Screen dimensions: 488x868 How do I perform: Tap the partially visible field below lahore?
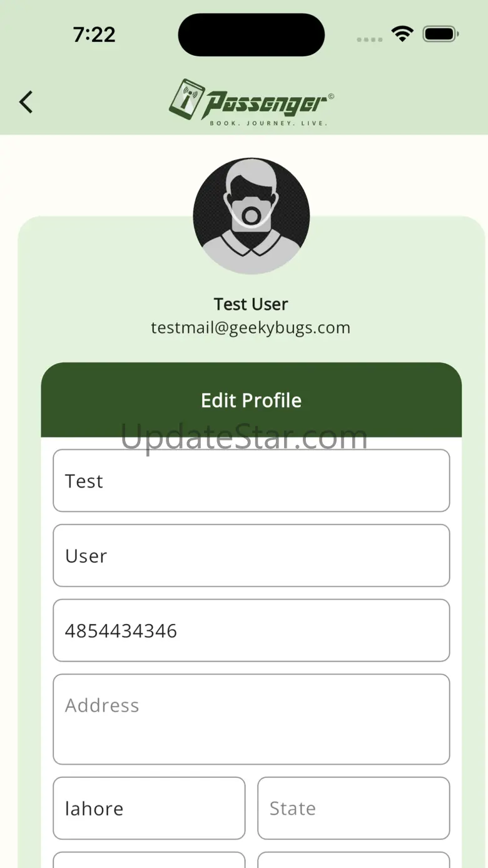[x=149, y=860]
